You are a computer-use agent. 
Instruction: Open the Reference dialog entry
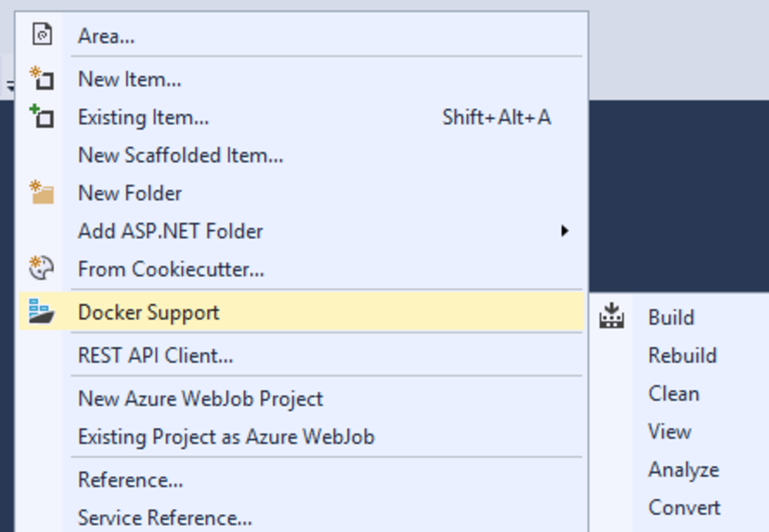click(x=130, y=479)
